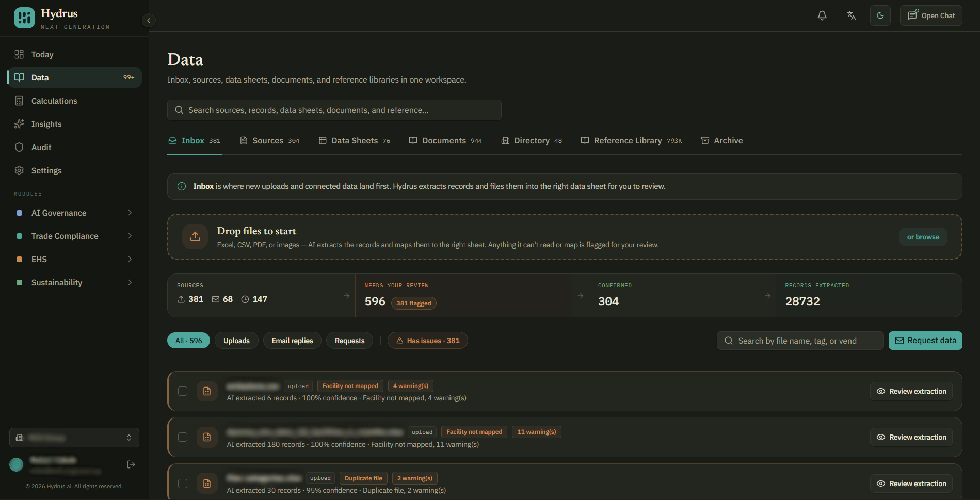The image size is (980, 500).
Task: Click the notifications bell icon
Action: (x=822, y=15)
